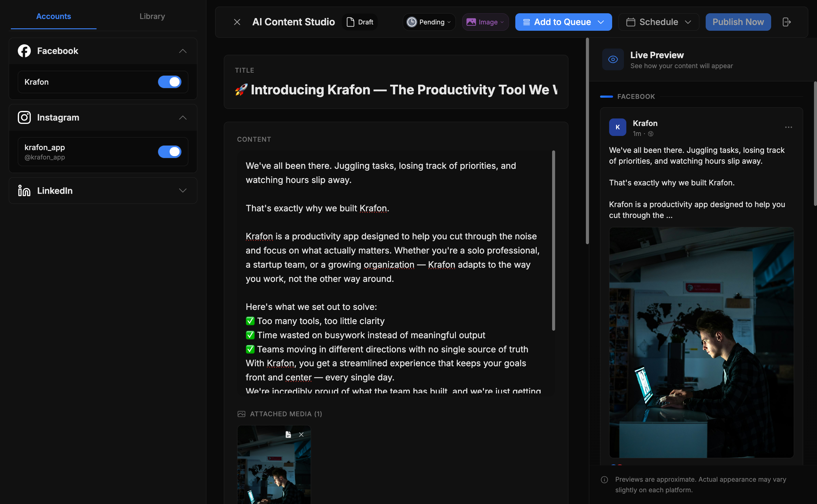Click the Pending clock icon
The image size is (817, 504).
tap(412, 22)
